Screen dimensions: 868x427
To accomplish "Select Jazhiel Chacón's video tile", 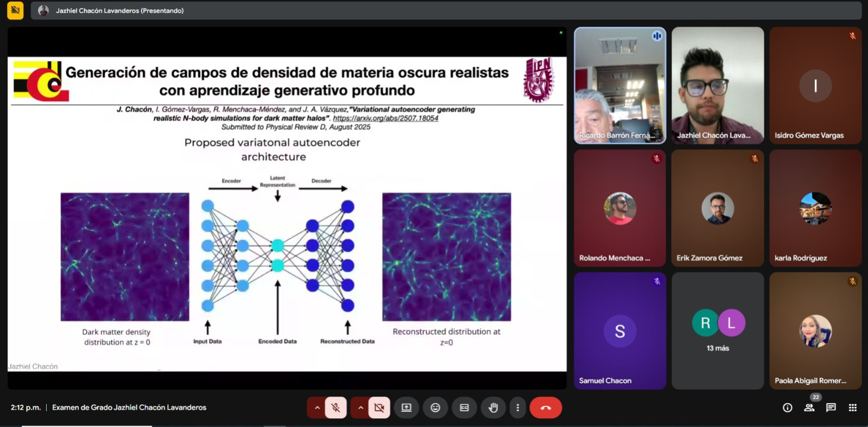I will (718, 85).
